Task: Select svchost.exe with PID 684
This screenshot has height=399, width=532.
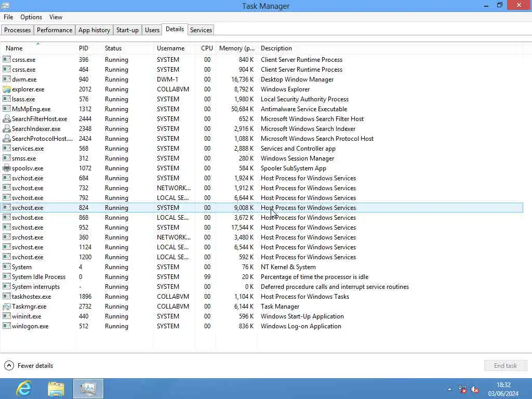Action: point(262,178)
